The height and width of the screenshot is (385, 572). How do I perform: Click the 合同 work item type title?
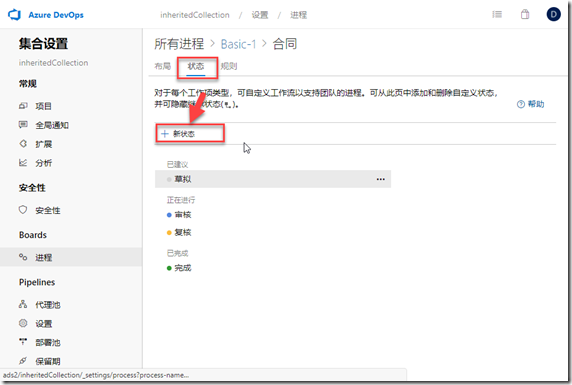tap(285, 44)
